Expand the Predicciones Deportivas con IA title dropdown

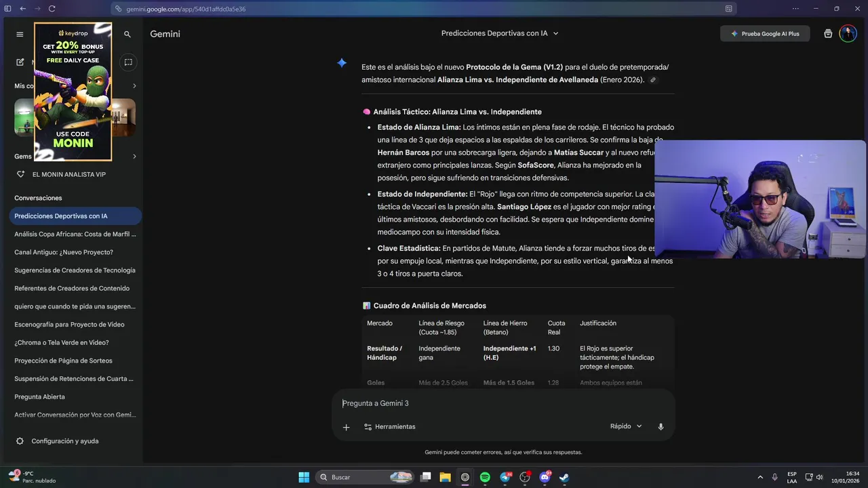click(x=556, y=33)
